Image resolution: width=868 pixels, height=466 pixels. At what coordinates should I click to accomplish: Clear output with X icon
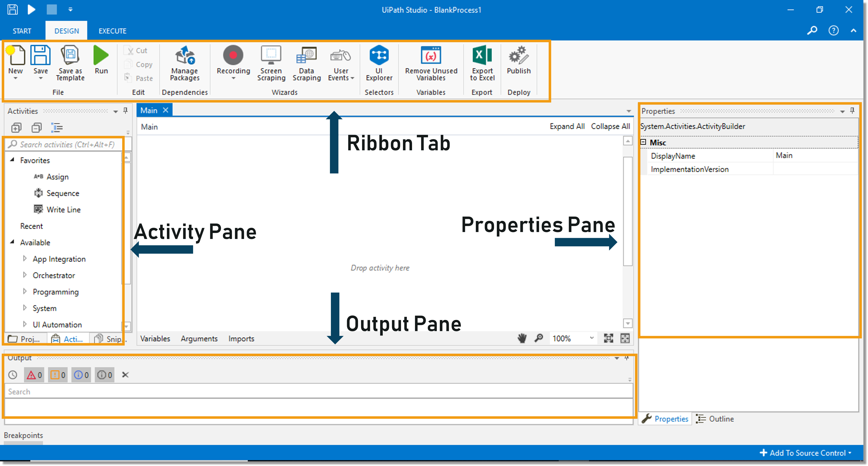[x=125, y=375]
